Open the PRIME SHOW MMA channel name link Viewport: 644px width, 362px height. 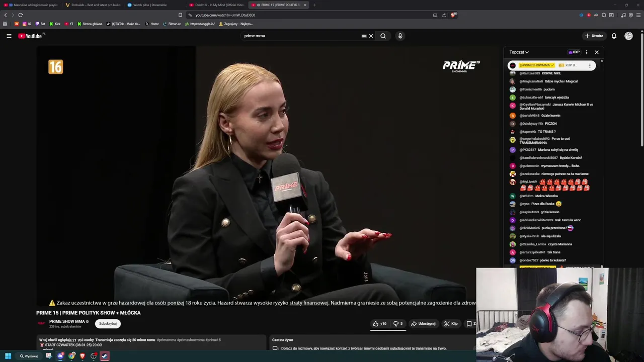(67, 321)
